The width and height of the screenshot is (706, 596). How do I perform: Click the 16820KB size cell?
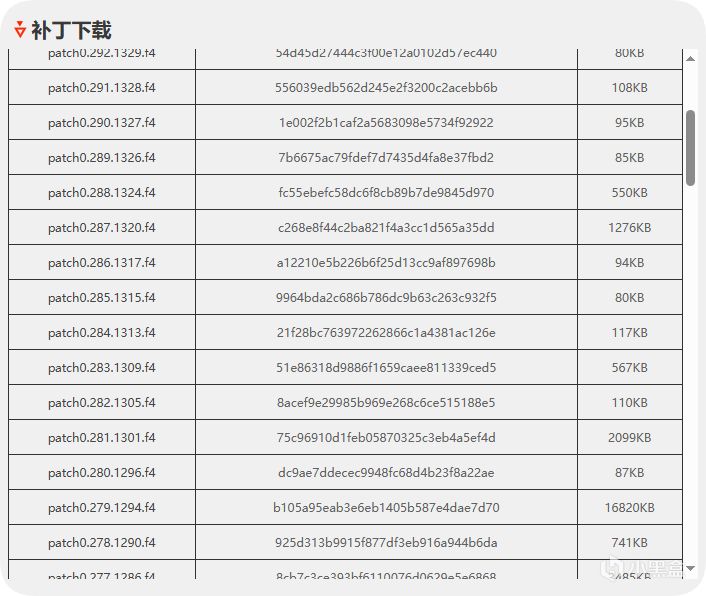[629, 508]
